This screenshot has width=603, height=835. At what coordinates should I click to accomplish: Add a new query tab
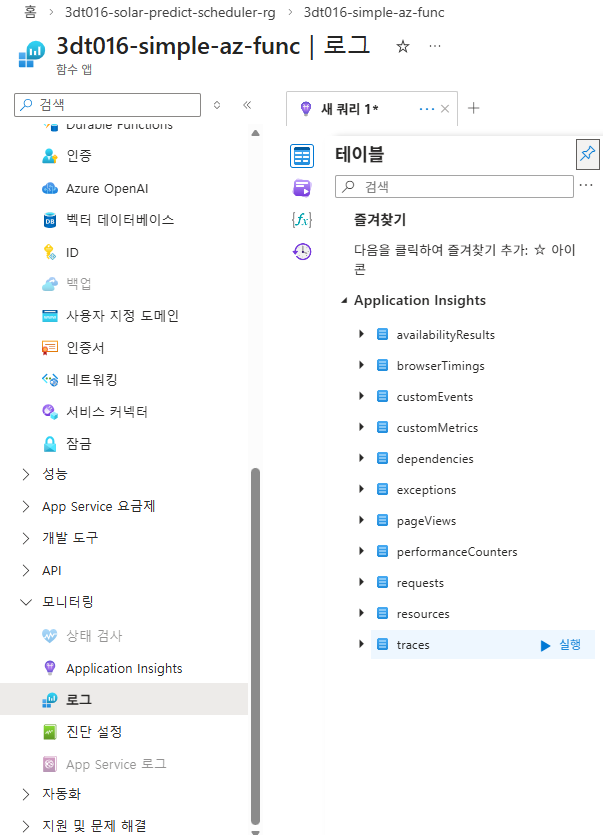[x=474, y=108]
